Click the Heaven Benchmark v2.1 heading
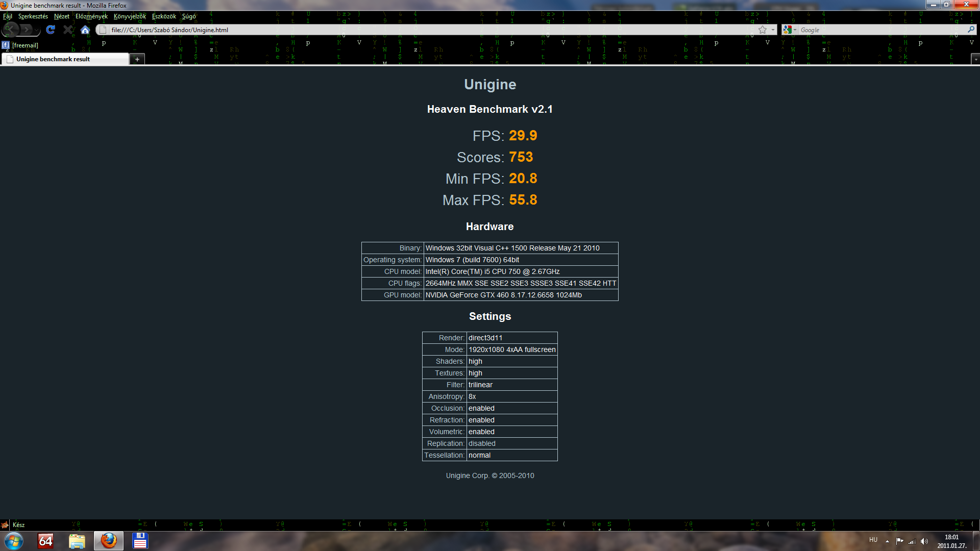The width and height of the screenshot is (980, 551). point(490,109)
